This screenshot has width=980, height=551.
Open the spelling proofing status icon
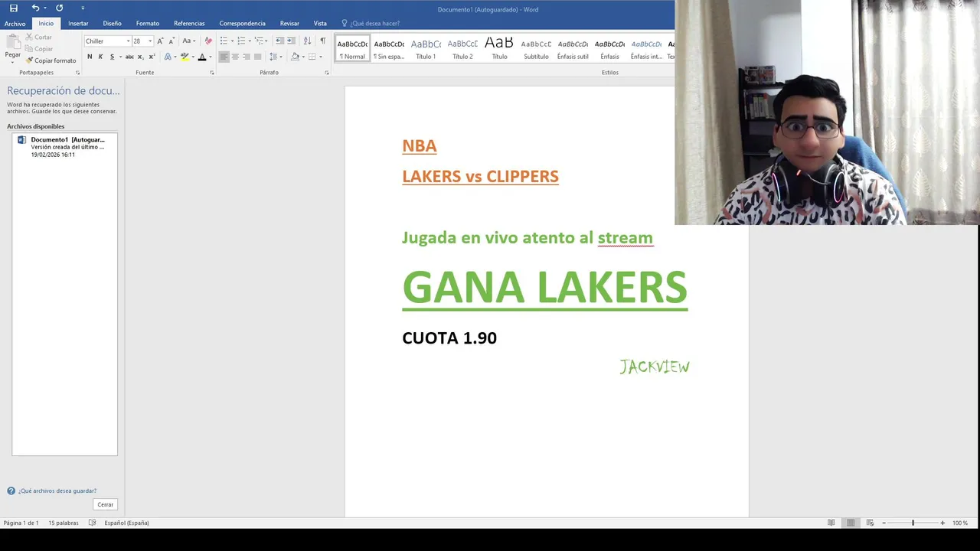click(93, 523)
